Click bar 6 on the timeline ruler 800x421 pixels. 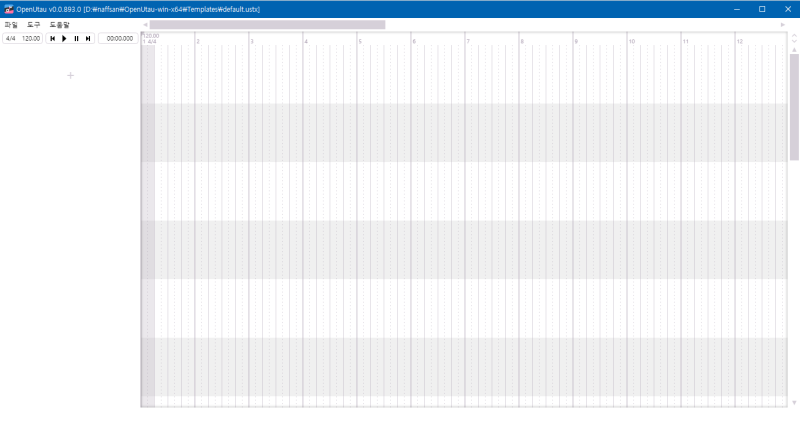414,41
